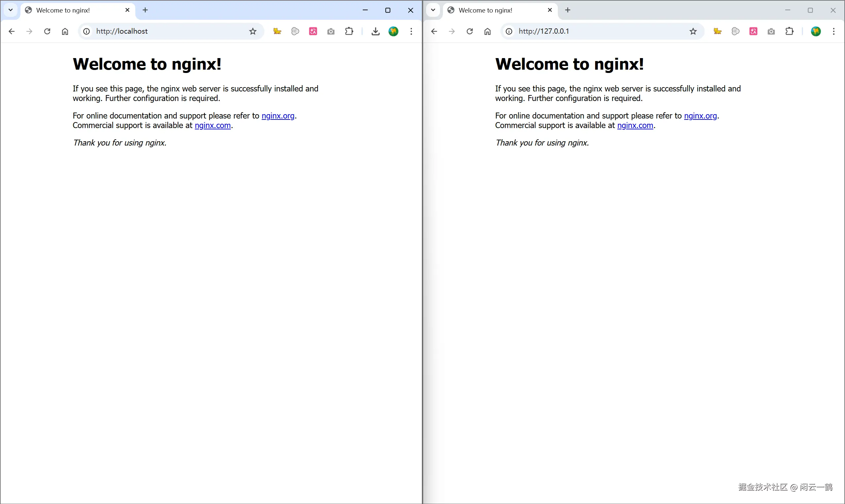Close the Welcome to nginx tab in left window

(x=127, y=10)
